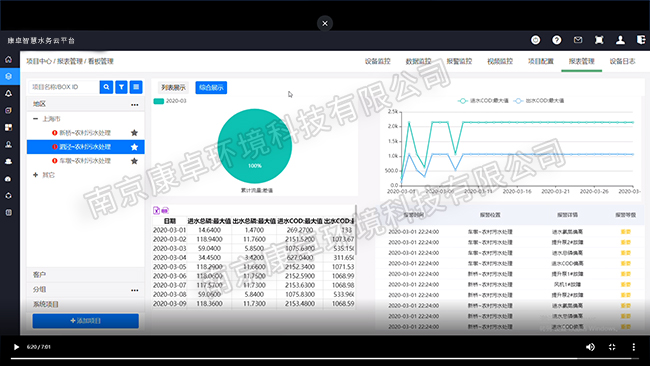Click the export file icon above table
The height and width of the screenshot is (366, 650).
pyautogui.click(x=156, y=211)
